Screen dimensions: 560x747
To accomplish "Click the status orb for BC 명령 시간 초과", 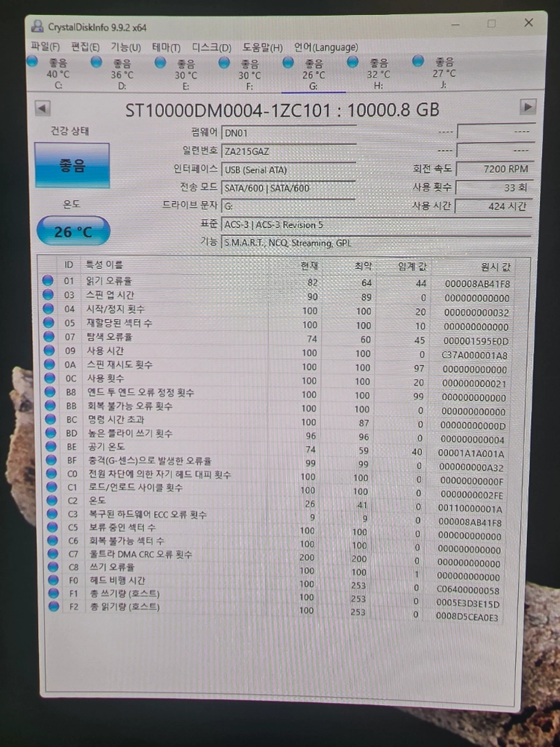I will (51, 419).
